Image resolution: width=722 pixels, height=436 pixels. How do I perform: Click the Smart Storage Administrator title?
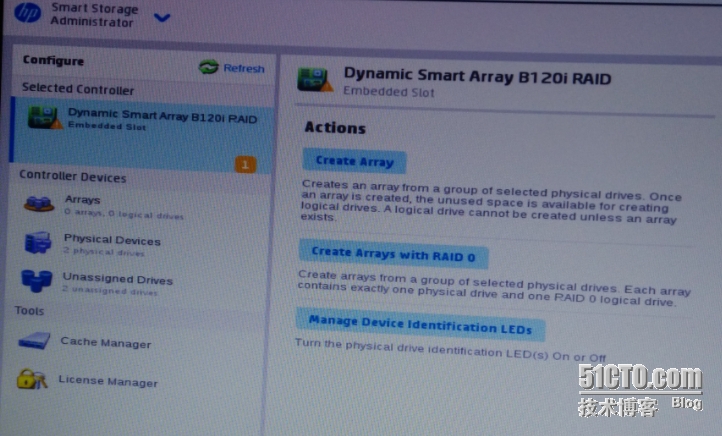click(x=94, y=15)
